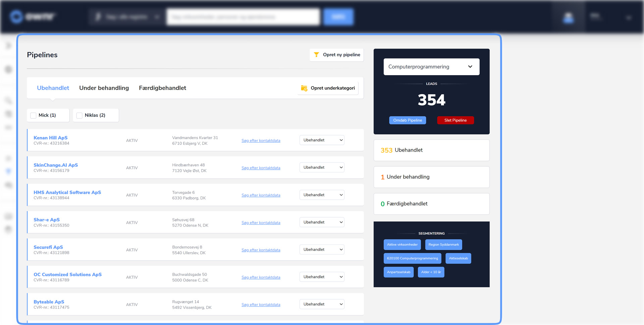
Task: Open Søg efter kontaktdata for Byteable ApS
Action: point(261,305)
